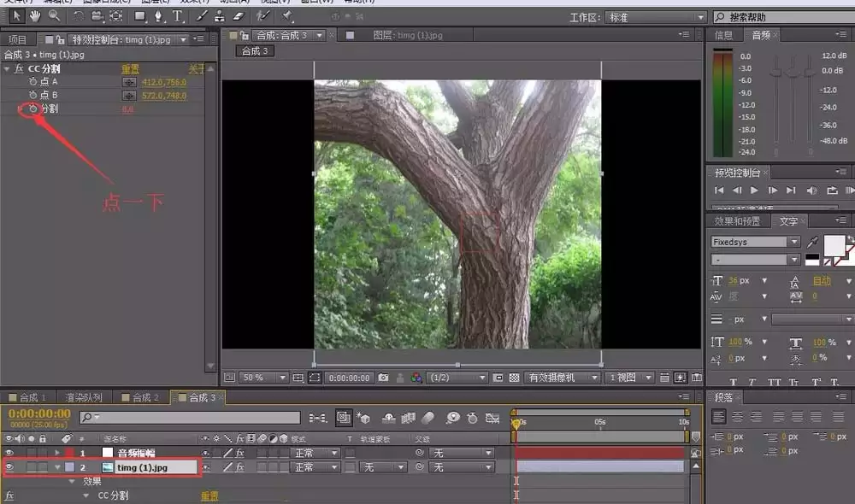Click the timeline search input field
Viewport: 855px width, 504px height.
coord(191,418)
